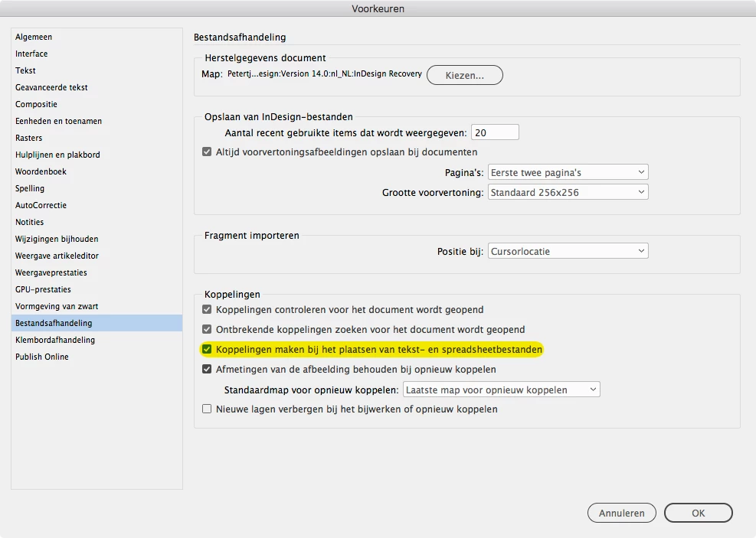Image resolution: width=756 pixels, height=538 pixels.
Task: Click the recovery folder path text
Action: (325, 73)
